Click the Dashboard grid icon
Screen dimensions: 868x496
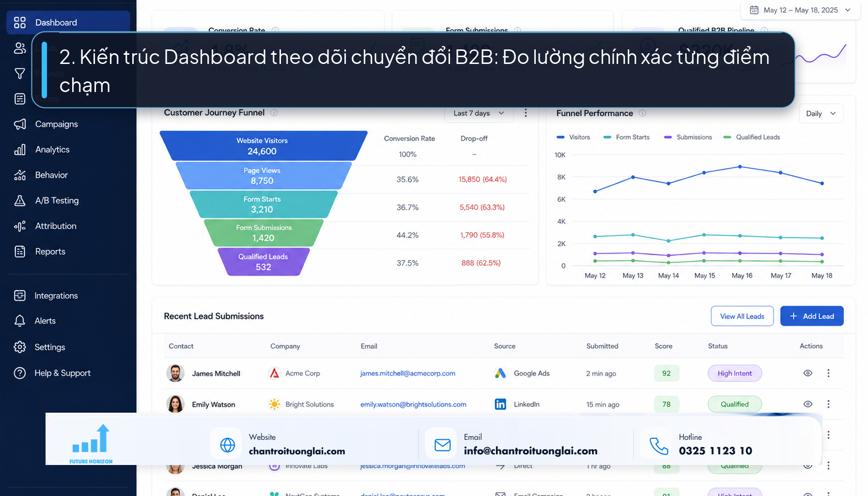tap(20, 22)
